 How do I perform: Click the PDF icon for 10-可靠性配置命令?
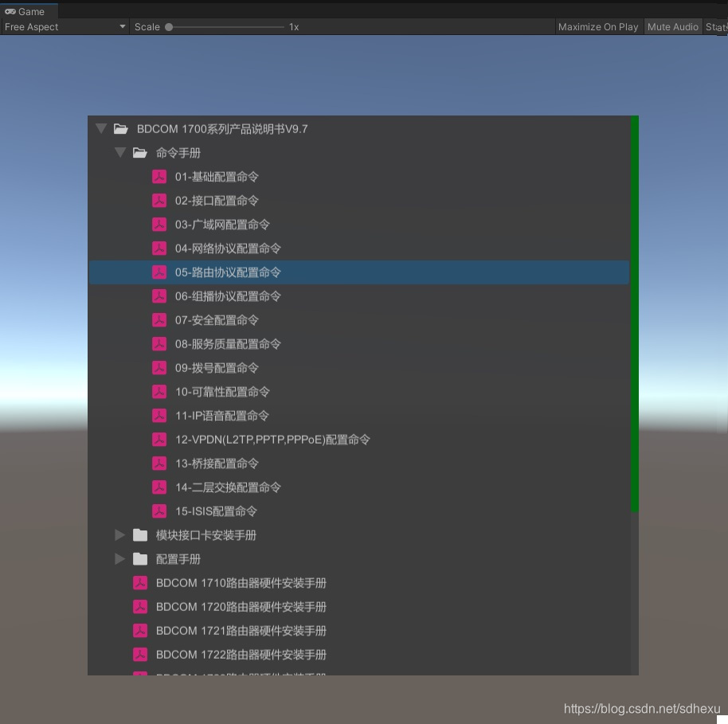tap(159, 392)
